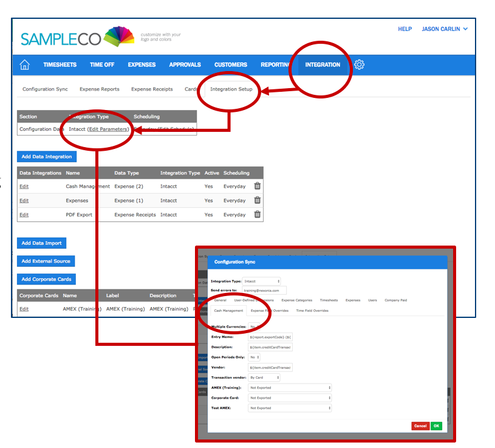Viewport: 495px width, 448px height.
Task: Go to the Home icon in navigation
Action: pyautogui.click(x=25, y=65)
